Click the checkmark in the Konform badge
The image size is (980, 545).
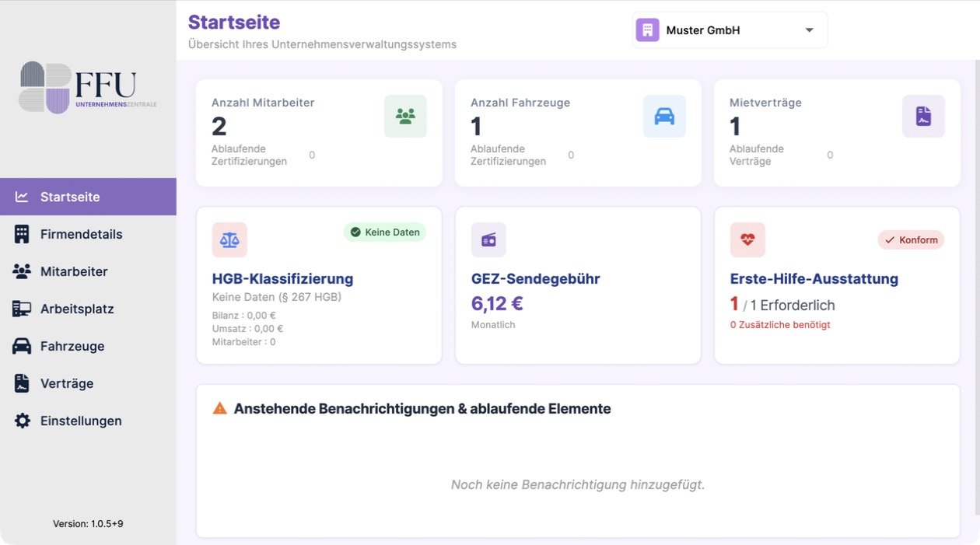pos(890,239)
